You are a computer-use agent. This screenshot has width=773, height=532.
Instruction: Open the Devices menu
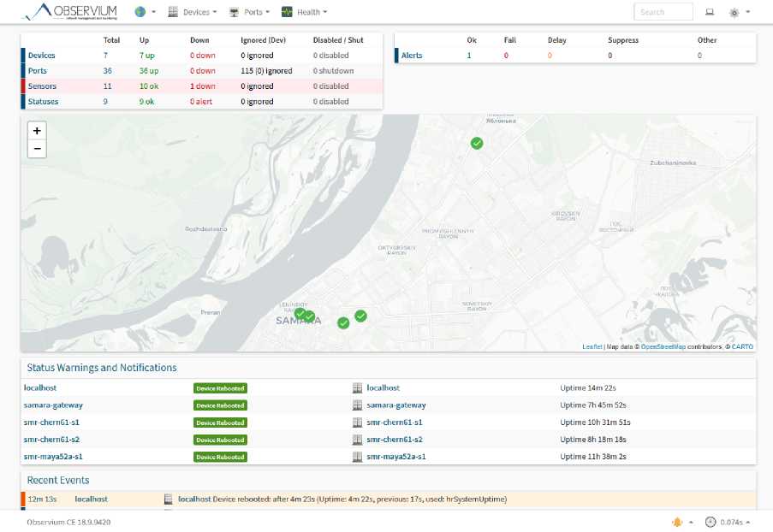(193, 12)
